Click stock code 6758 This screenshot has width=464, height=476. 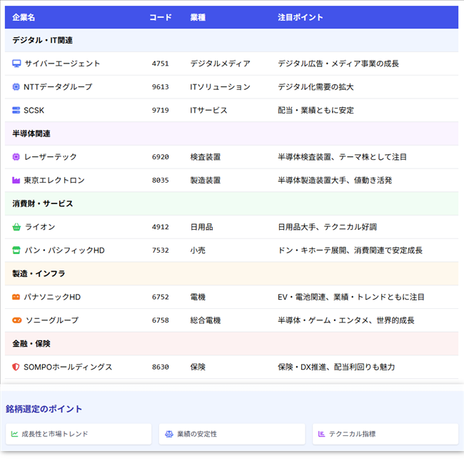point(161,320)
